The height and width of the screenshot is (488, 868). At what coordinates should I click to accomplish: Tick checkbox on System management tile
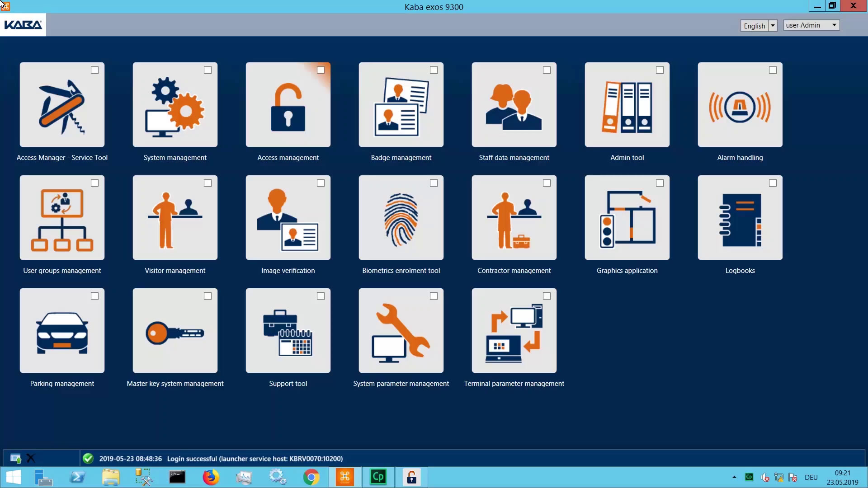point(208,70)
